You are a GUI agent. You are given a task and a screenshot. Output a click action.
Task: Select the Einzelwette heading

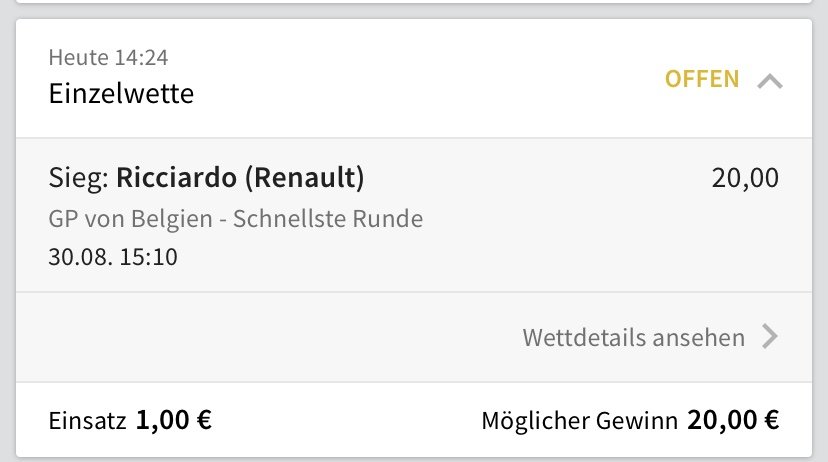pyautogui.click(x=121, y=93)
